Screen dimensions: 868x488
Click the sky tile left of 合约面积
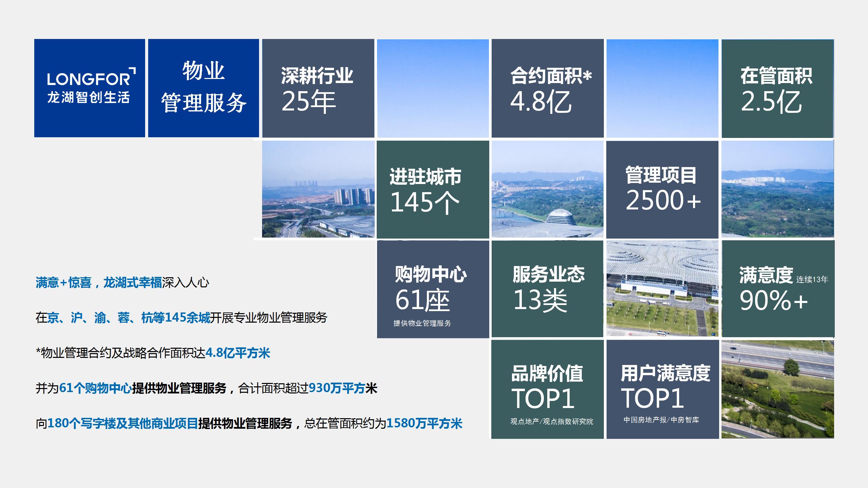(433, 88)
